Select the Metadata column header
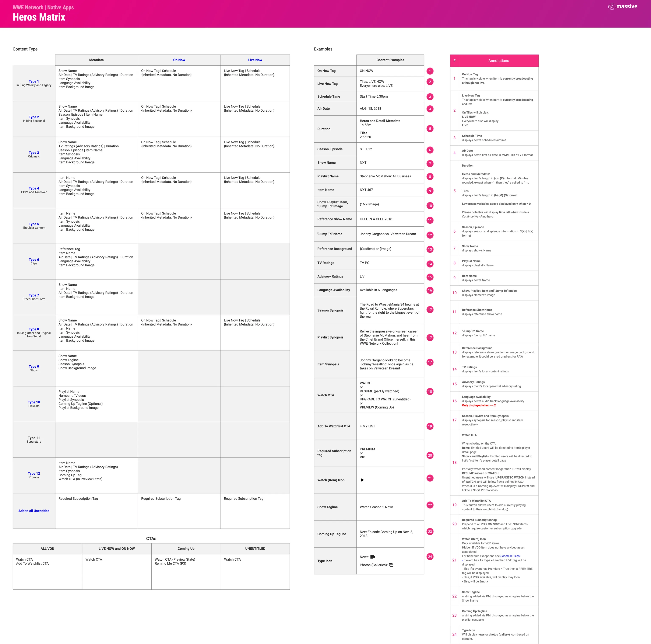This screenshot has width=651, height=644. [96, 60]
